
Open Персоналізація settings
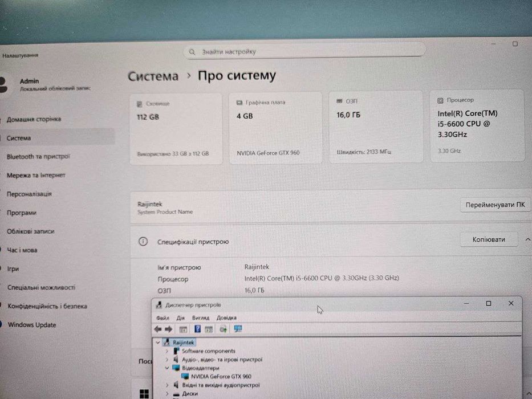click(x=29, y=194)
